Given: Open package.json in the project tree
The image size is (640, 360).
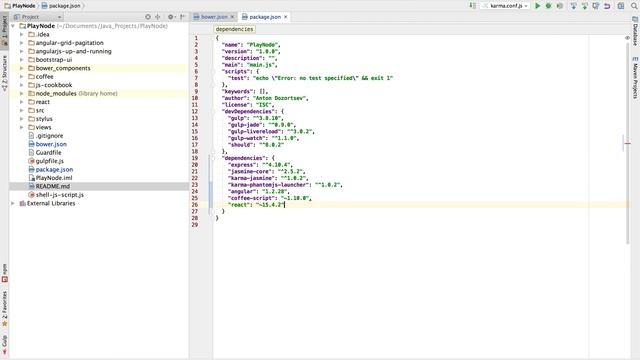Looking at the screenshot, I should tap(54, 169).
